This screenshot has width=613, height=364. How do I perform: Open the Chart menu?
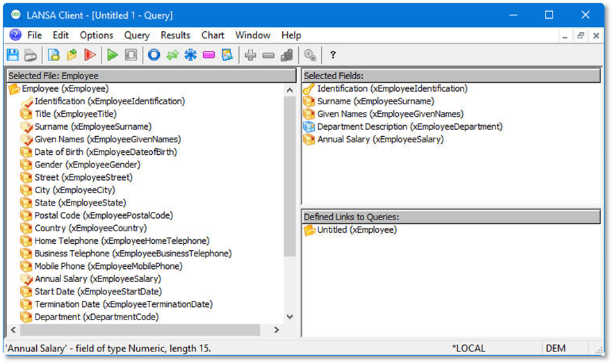click(x=213, y=35)
